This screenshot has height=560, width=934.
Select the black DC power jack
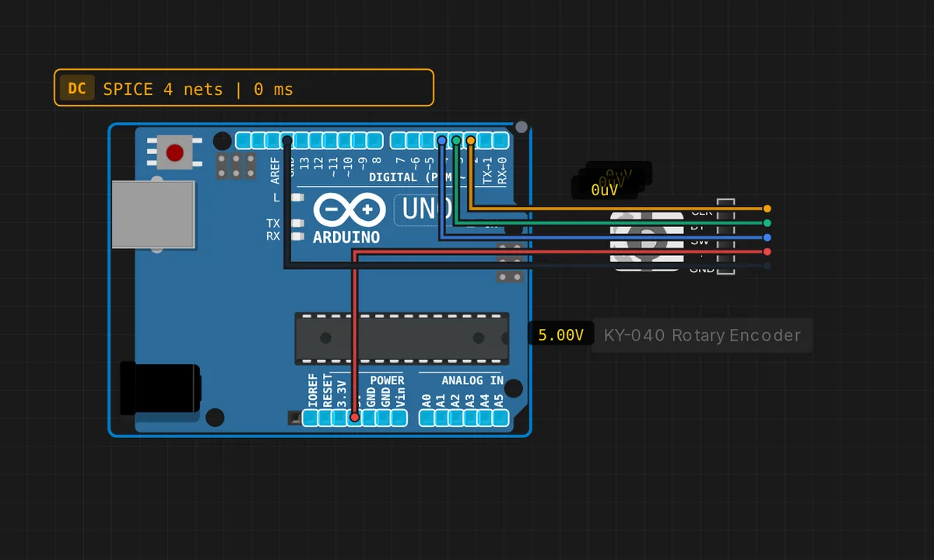(160, 388)
